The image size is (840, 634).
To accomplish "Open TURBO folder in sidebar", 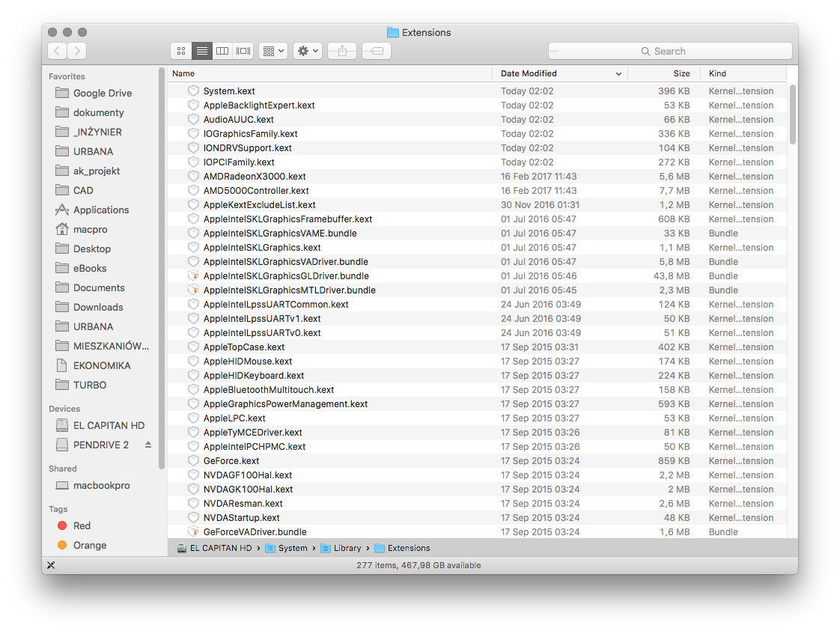I will click(x=89, y=385).
